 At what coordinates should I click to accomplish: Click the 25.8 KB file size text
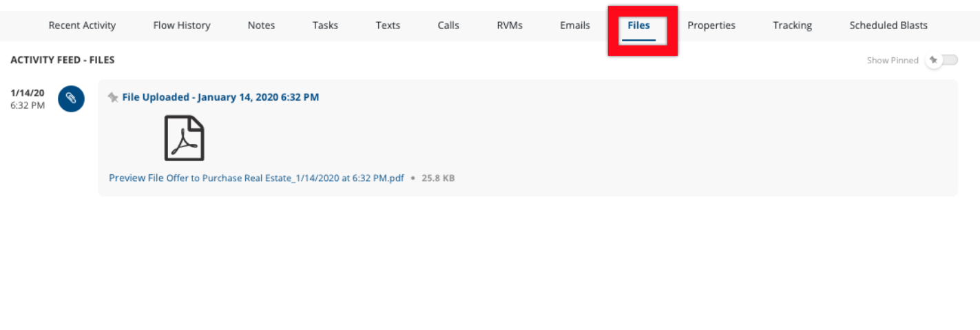click(438, 178)
